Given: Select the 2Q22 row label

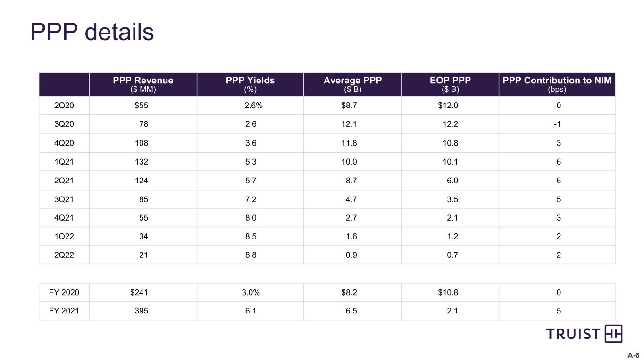Looking at the screenshot, I should [64, 255].
